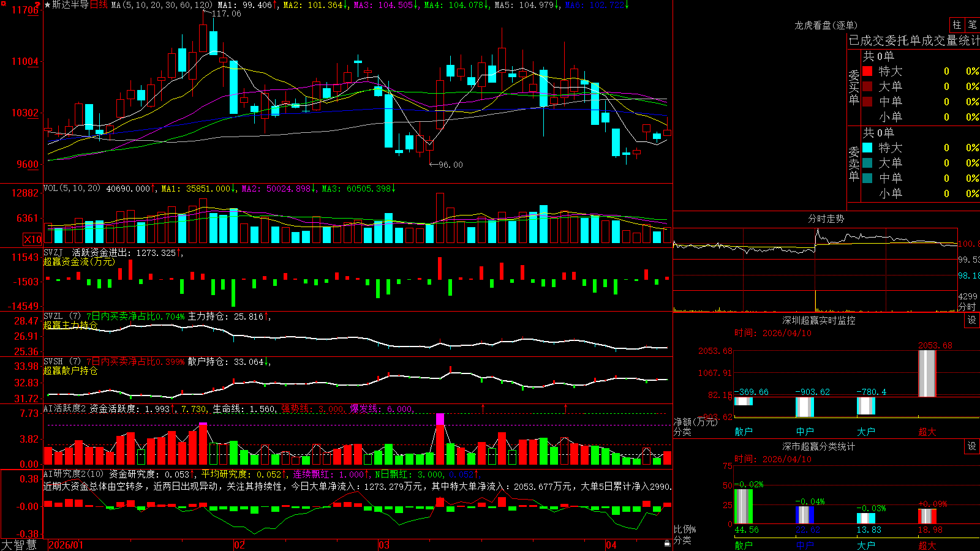Click the 117.06 high price annotation
This screenshot has height=551, width=980.
pos(226,13)
